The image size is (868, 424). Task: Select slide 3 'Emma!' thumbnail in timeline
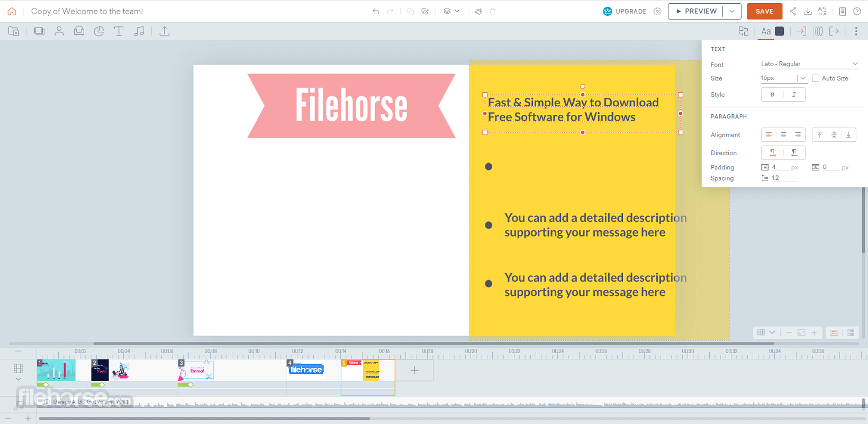[x=196, y=371]
